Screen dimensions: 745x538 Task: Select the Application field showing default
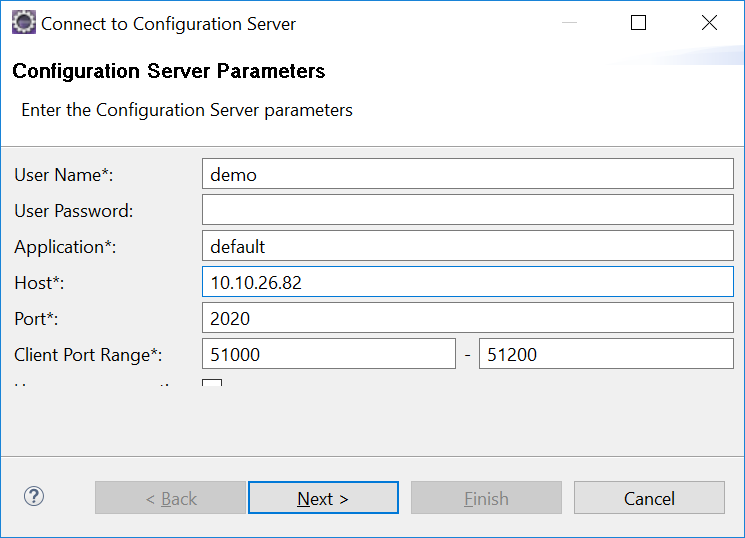tap(467, 246)
